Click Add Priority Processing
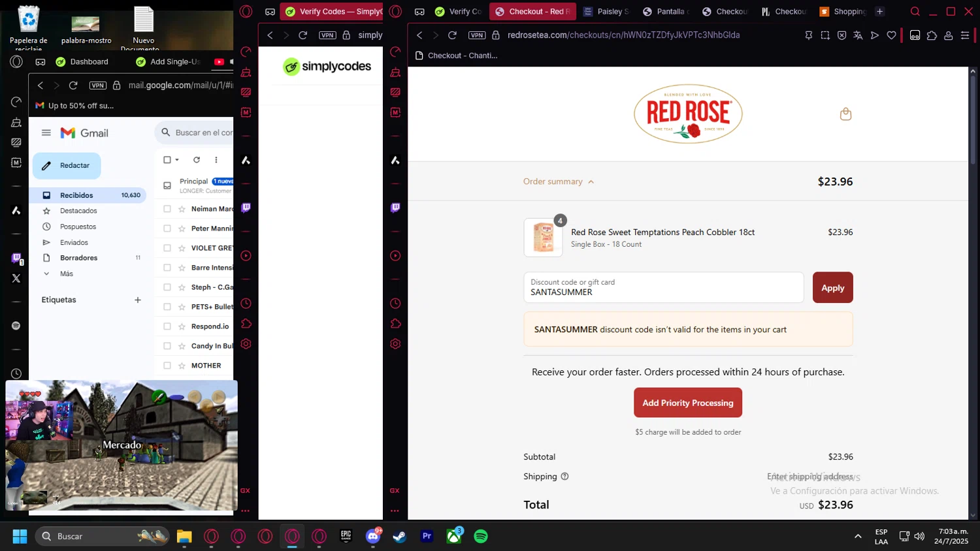 click(688, 403)
